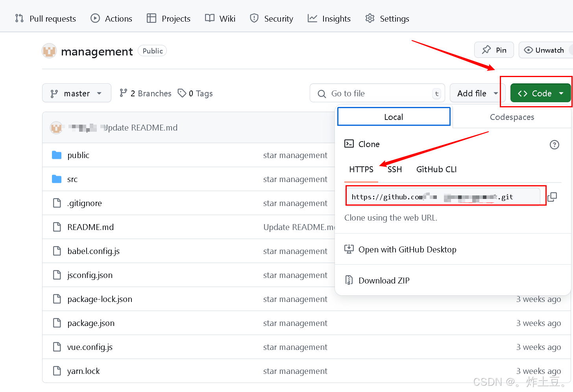Click the file icon beside yarn.lock
The width and height of the screenshot is (573, 392).
pos(57,371)
